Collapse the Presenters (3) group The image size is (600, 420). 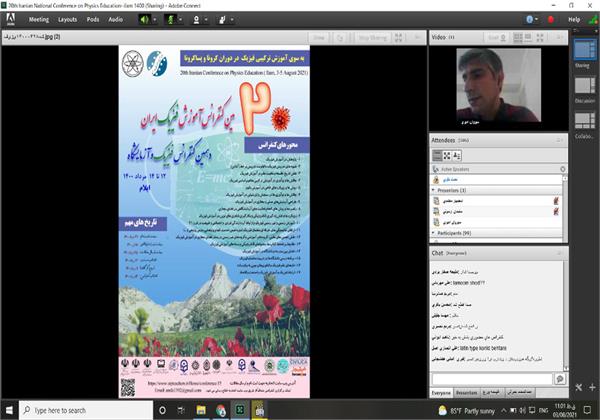point(435,188)
